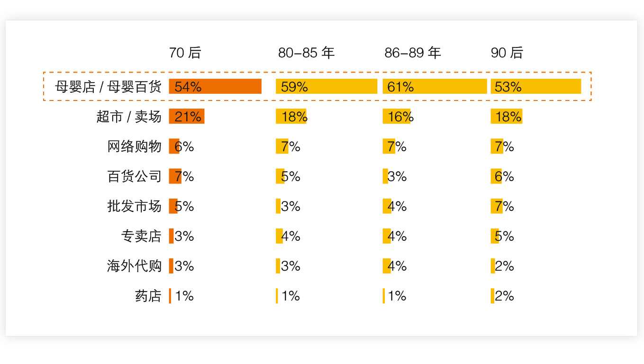The height and width of the screenshot is (364, 644).
Task: Select the yellow 59% bar
Action: click(x=327, y=86)
